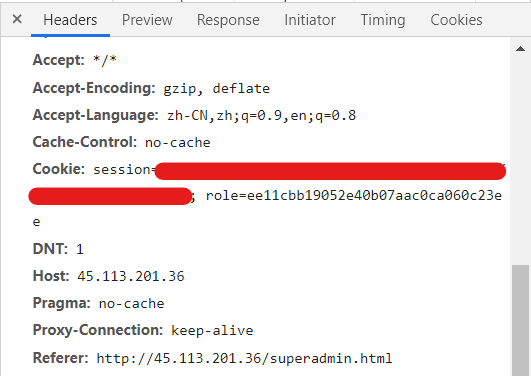The image size is (531, 376).
Task: Click the Cookie header name
Action: (x=59, y=169)
